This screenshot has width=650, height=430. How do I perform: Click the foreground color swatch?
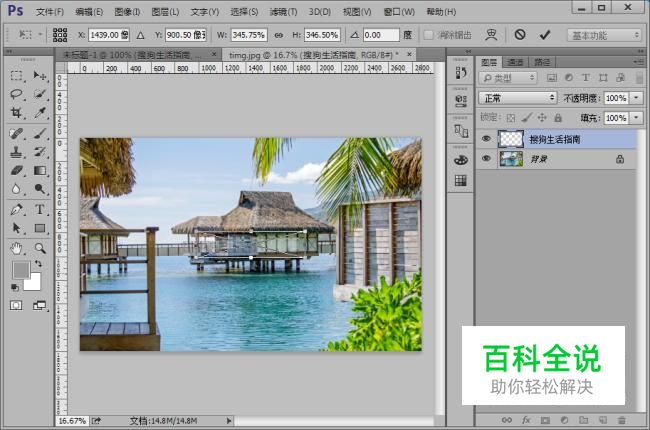click(19, 269)
